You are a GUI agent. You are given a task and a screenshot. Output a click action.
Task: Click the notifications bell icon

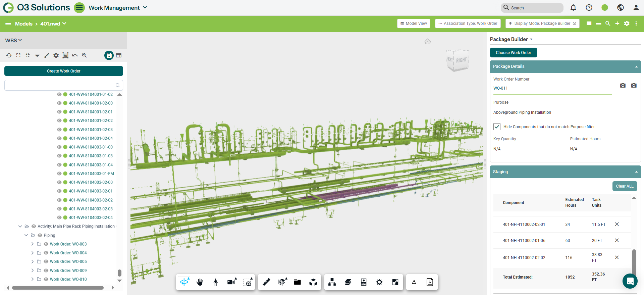click(573, 8)
